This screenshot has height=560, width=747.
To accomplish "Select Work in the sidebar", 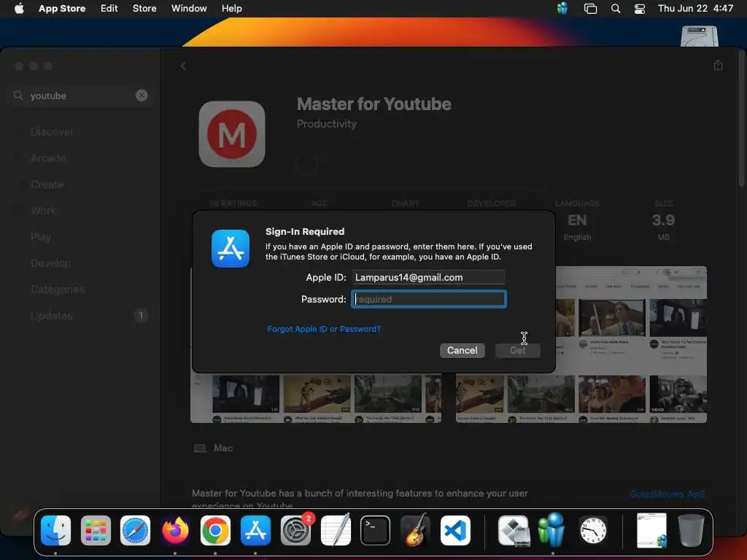I will point(43,211).
